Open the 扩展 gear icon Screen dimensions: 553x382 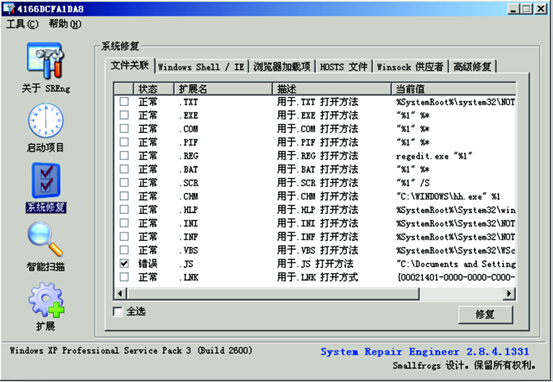46,300
